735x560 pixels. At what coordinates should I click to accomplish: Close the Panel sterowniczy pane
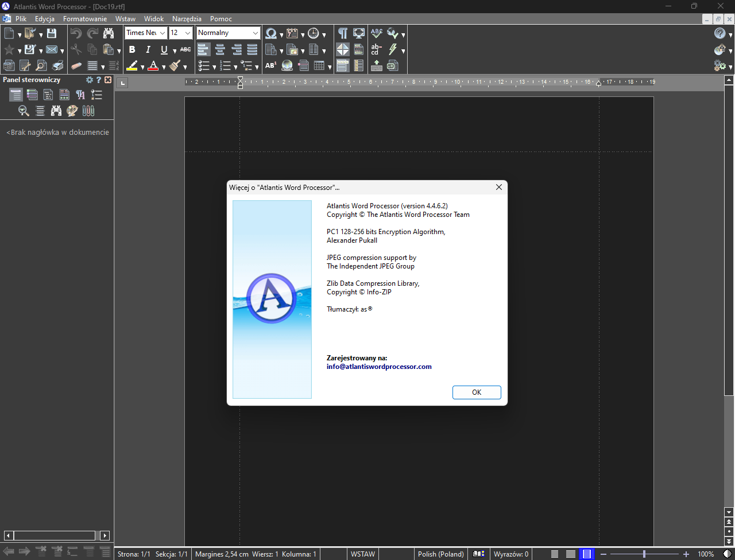[108, 80]
